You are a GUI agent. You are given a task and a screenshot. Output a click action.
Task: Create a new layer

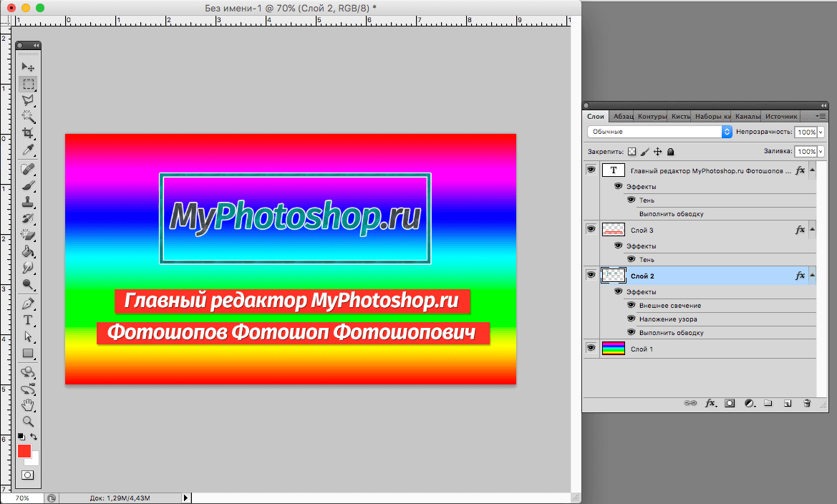787,403
